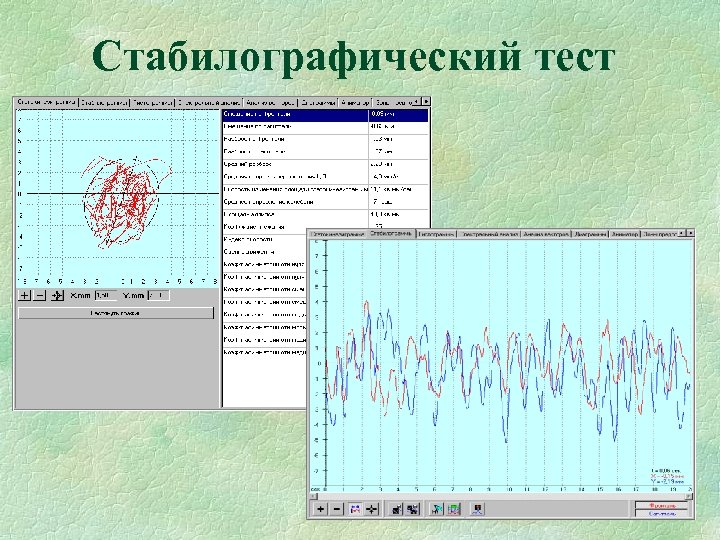Image resolution: width=720 pixels, height=540 pixels.
Task: Click into the Y mm input field
Action: [x=159, y=296]
